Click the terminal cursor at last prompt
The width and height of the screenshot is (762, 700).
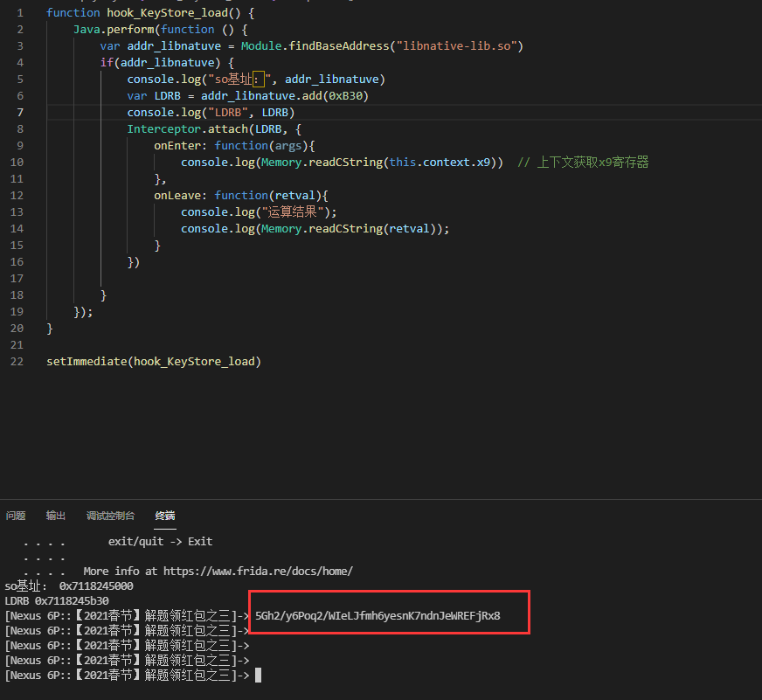pyautogui.click(x=258, y=676)
